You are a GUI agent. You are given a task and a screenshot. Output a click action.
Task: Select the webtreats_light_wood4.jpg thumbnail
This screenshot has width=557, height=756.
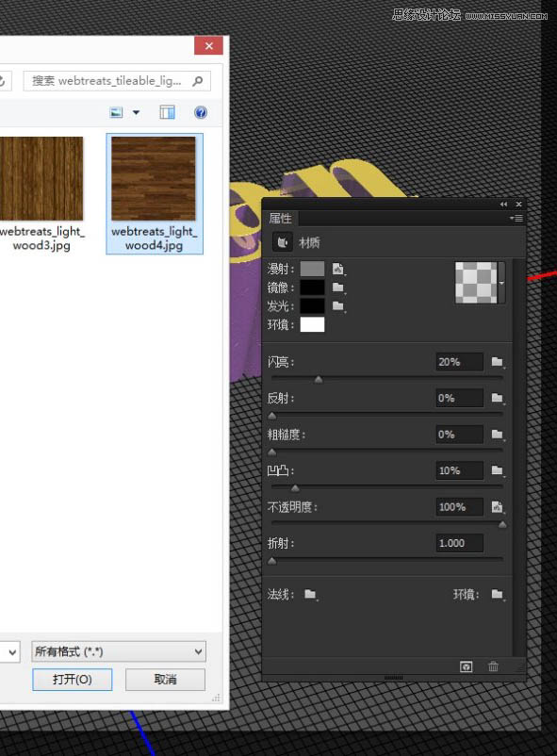[x=155, y=193]
